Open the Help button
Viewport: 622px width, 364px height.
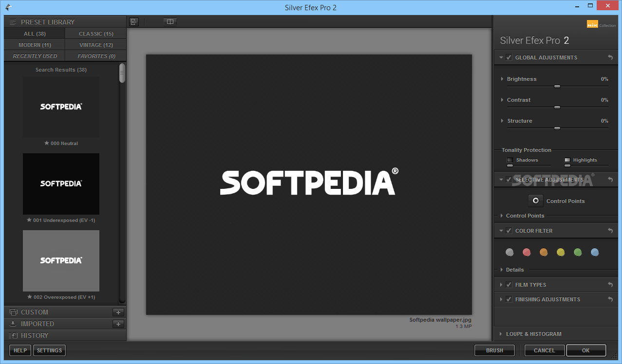point(20,350)
